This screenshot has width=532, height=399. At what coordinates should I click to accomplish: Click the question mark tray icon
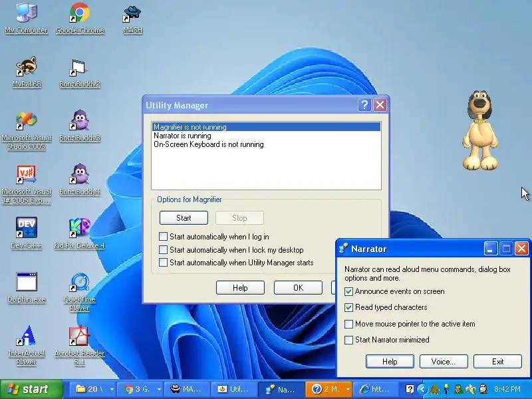point(410,389)
